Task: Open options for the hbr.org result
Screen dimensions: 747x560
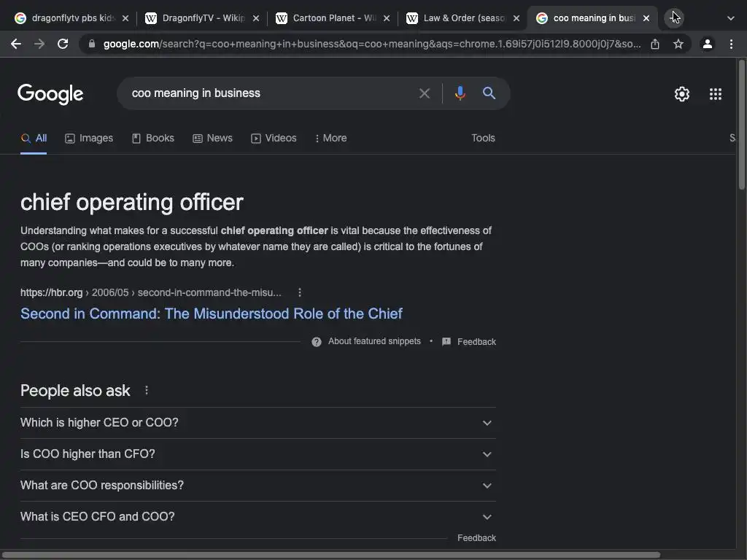Action: coord(300,292)
